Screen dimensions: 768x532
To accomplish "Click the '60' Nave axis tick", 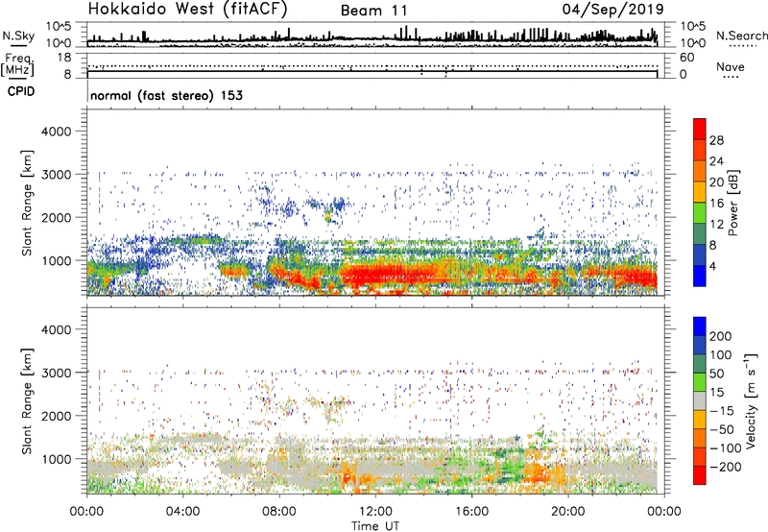I will [686, 58].
